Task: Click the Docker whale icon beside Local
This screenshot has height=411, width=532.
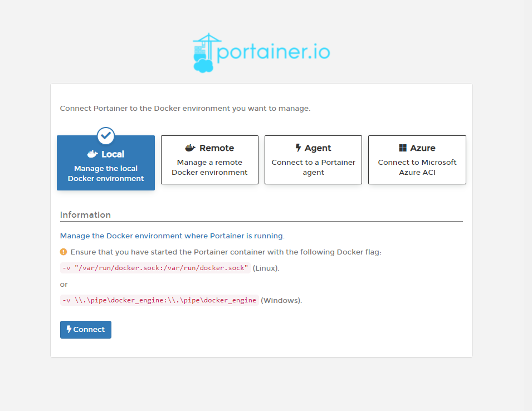Action: [x=92, y=154]
